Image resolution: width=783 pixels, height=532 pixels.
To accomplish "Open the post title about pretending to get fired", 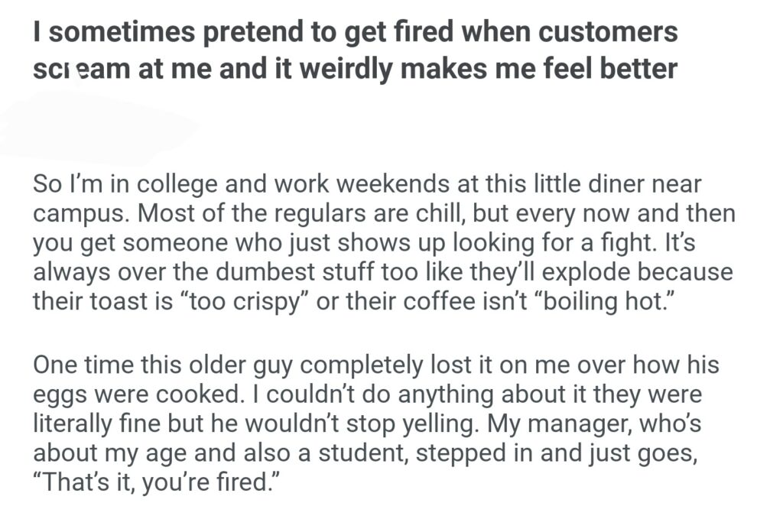I will click(x=355, y=50).
